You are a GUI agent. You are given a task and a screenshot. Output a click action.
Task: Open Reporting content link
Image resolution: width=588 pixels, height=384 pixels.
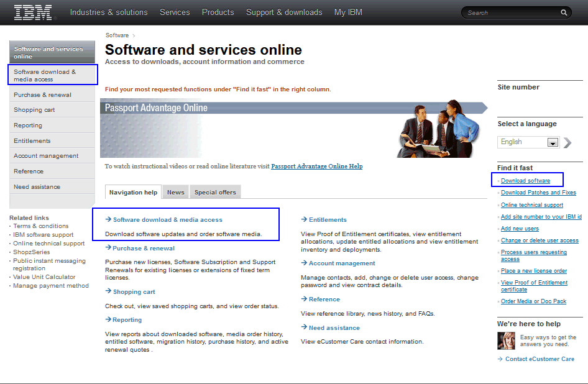(127, 320)
